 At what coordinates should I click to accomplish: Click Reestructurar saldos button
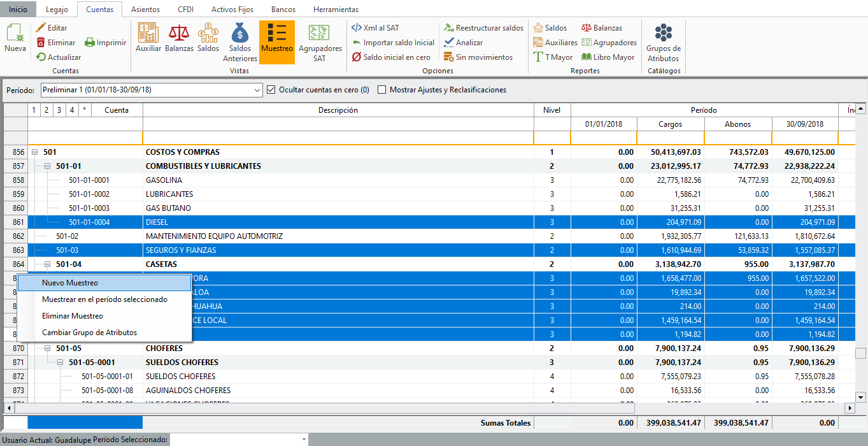click(483, 28)
